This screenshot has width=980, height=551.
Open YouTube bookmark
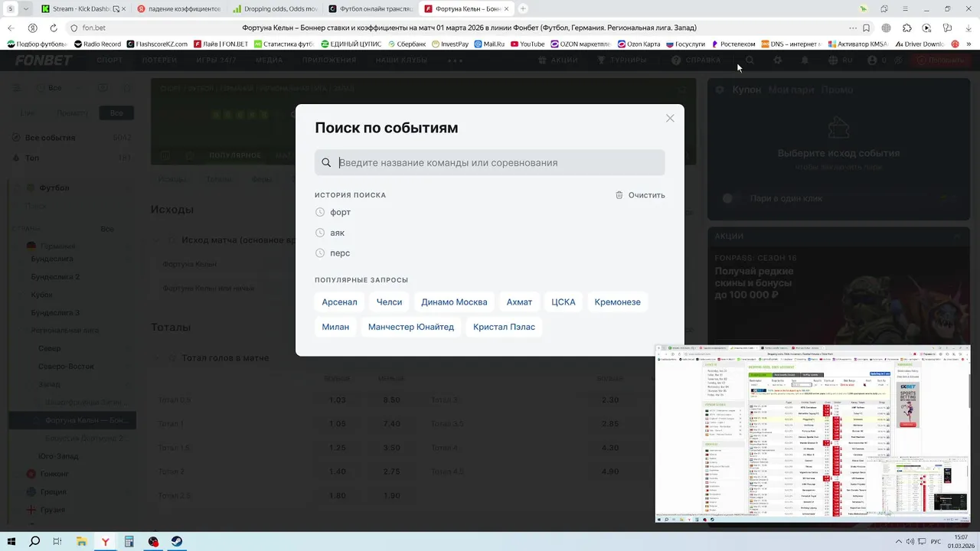(528, 44)
